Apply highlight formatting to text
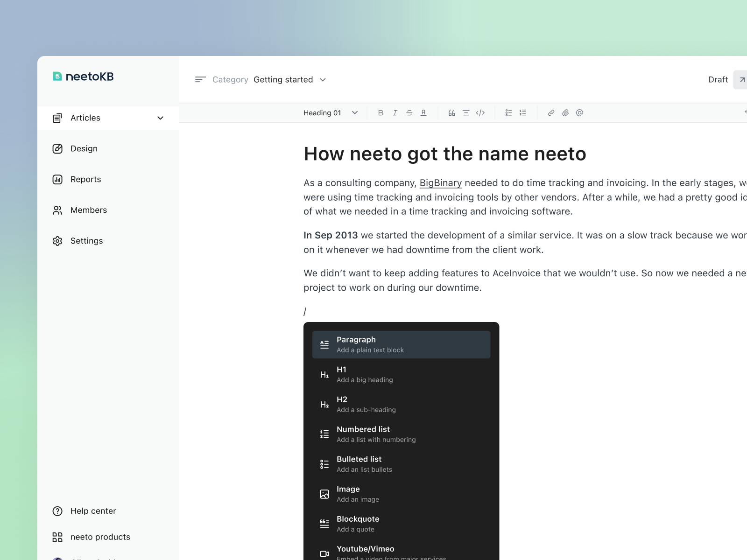Image resolution: width=747 pixels, height=560 pixels. (x=423, y=112)
